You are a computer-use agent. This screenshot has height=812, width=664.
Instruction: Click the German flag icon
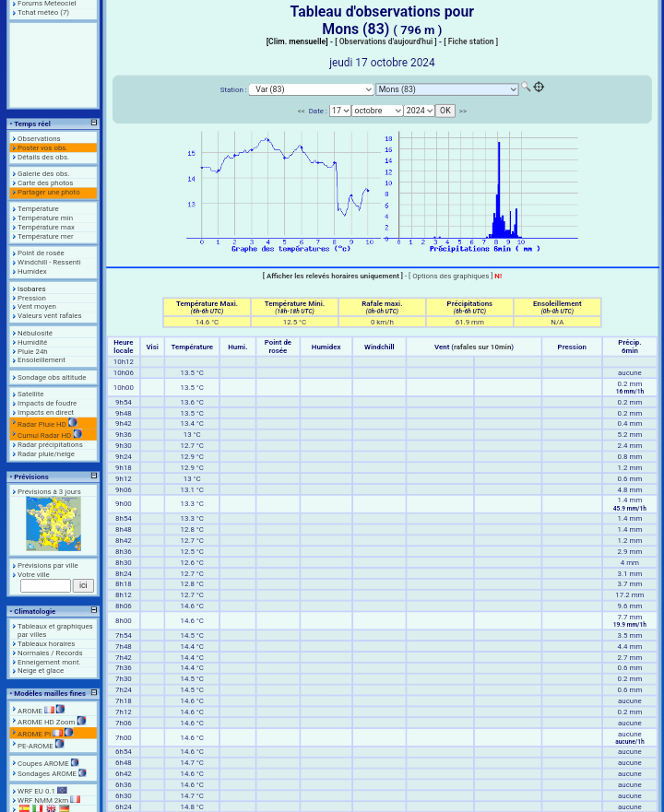click(x=65, y=808)
